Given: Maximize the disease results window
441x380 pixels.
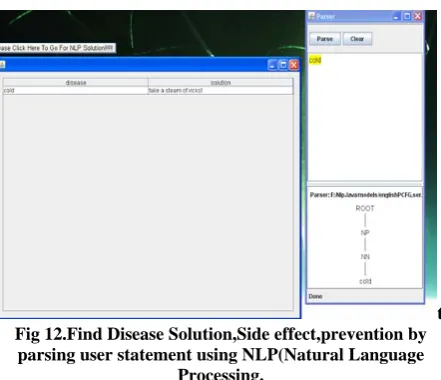Looking at the screenshot, I should [x=283, y=65].
